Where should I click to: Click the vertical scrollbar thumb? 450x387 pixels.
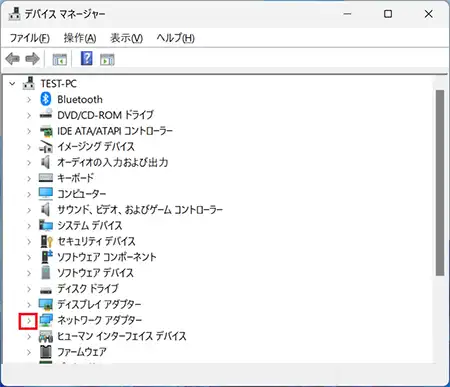(440, 183)
